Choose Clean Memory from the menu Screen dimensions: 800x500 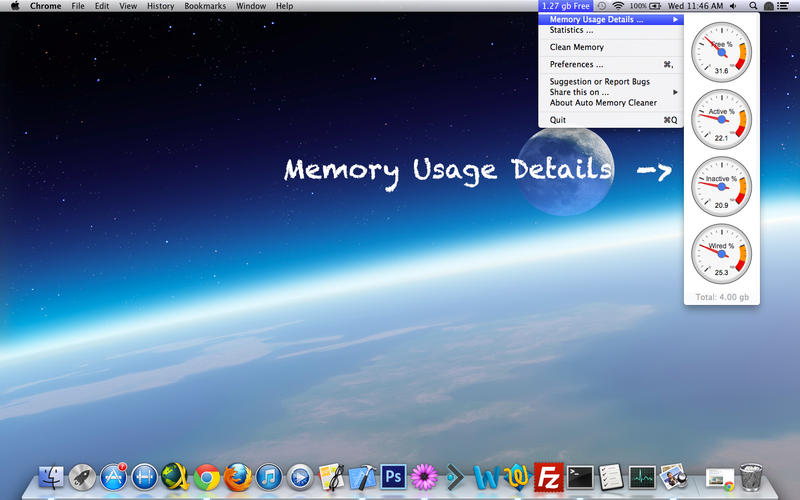611,47
